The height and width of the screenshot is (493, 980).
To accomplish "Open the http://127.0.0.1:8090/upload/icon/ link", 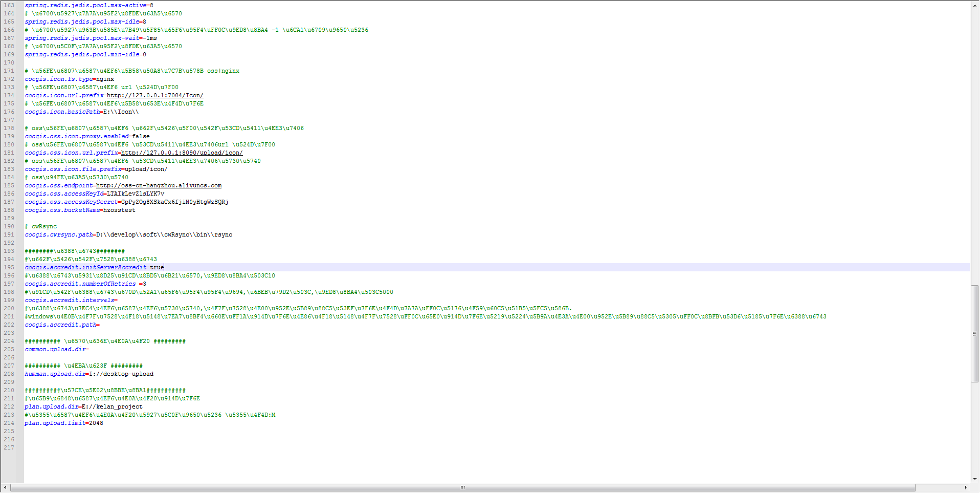I will (x=182, y=153).
